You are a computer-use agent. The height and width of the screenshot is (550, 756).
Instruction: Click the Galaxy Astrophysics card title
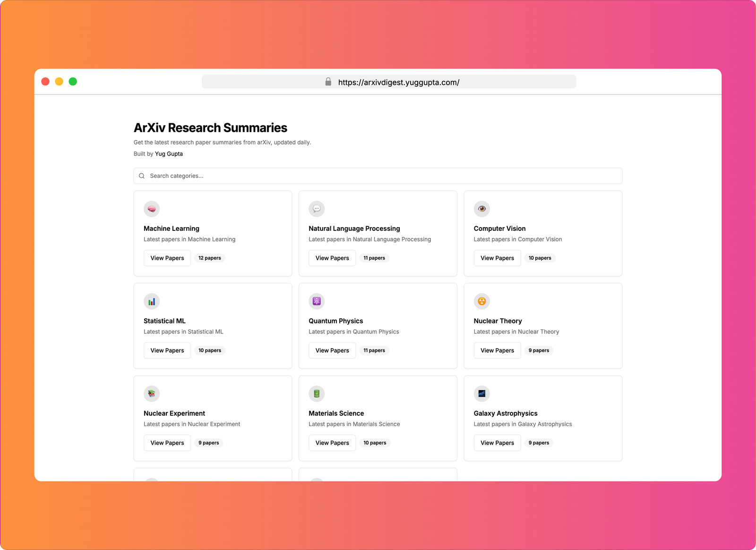(x=506, y=413)
